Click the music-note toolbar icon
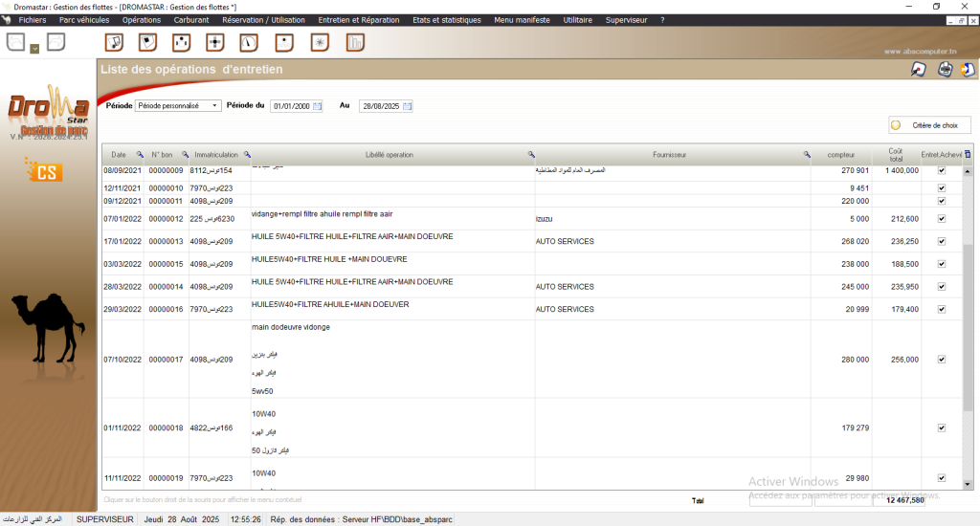The width and height of the screenshot is (980, 526). click(114, 42)
